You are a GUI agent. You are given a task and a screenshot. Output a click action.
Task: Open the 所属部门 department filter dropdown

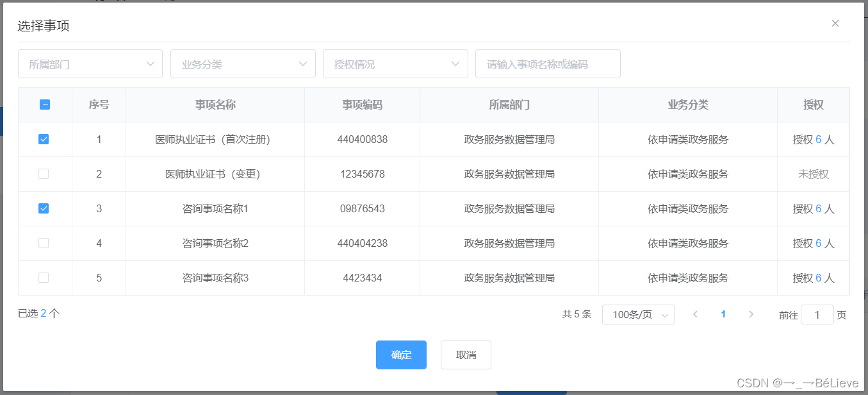pos(90,63)
